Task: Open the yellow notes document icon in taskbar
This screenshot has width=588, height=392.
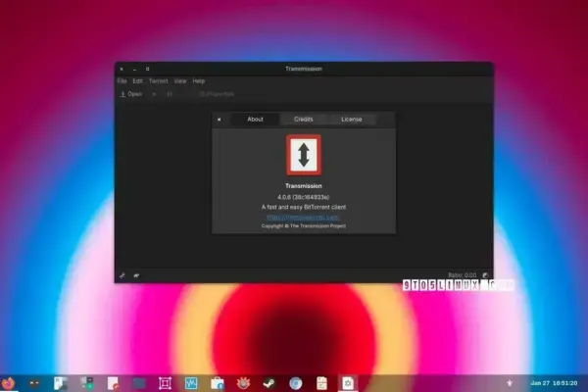Action: click(x=321, y=383)
